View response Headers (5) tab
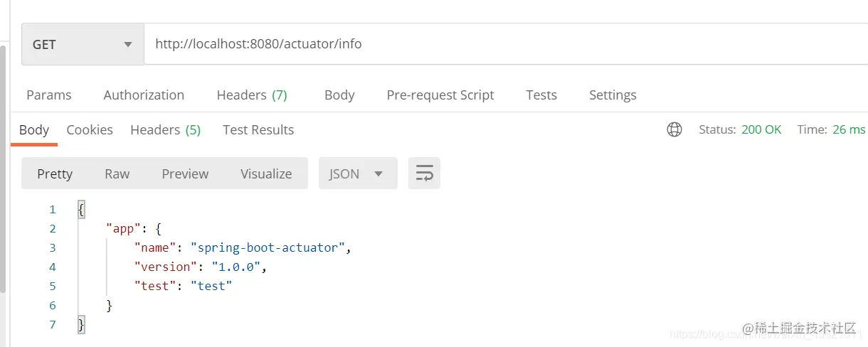This screenshot has height=347, width=868. coord(165,129)
